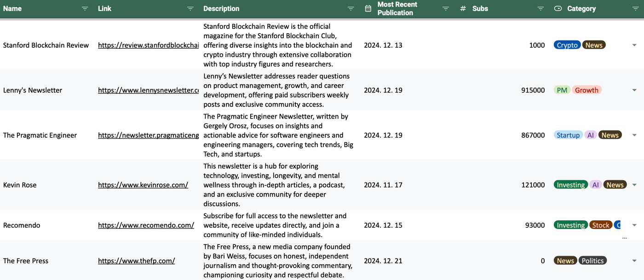Image resolution: width=644 pixels, height=280 pixels.
Task: Open the thefp.com link
Action: 137,261
